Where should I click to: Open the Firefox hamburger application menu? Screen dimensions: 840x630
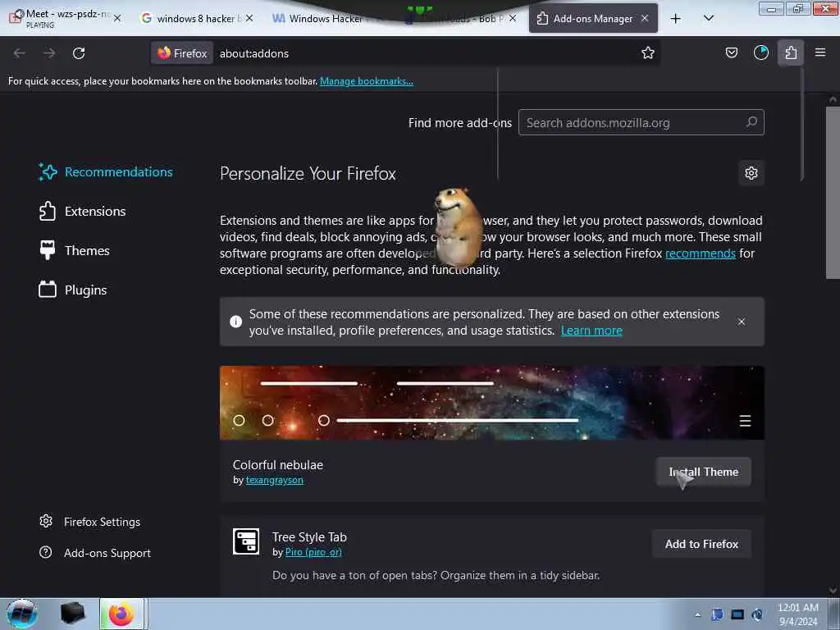point(820,52)
